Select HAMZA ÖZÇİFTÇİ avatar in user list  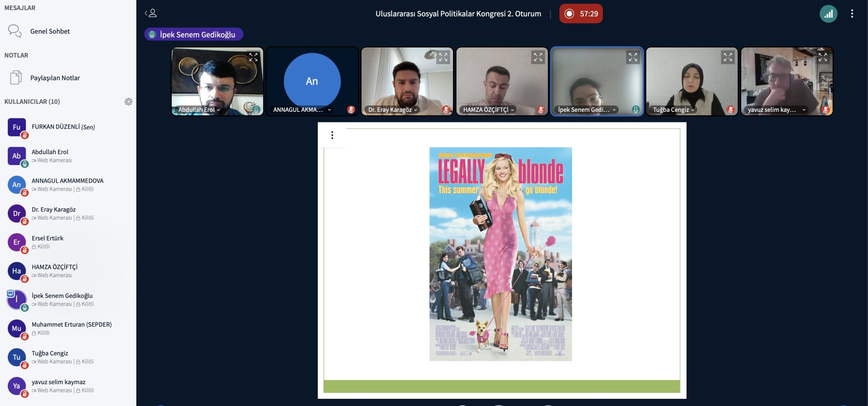click(x=17, y=271)
